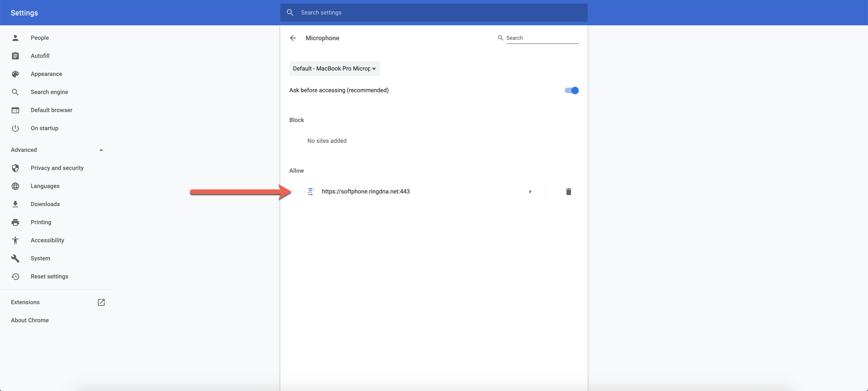Screen dimensions: 868x391
Task: Open Downloads settings section
Action: click(x=45, y=204)
